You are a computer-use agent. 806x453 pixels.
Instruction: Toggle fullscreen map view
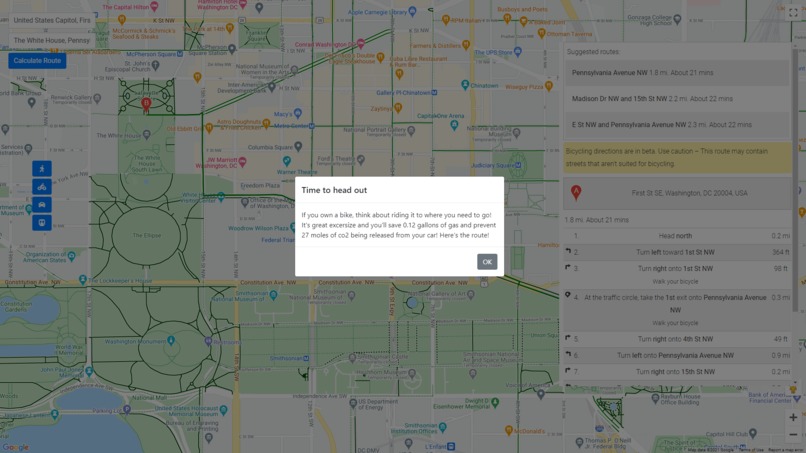[793, 13]
